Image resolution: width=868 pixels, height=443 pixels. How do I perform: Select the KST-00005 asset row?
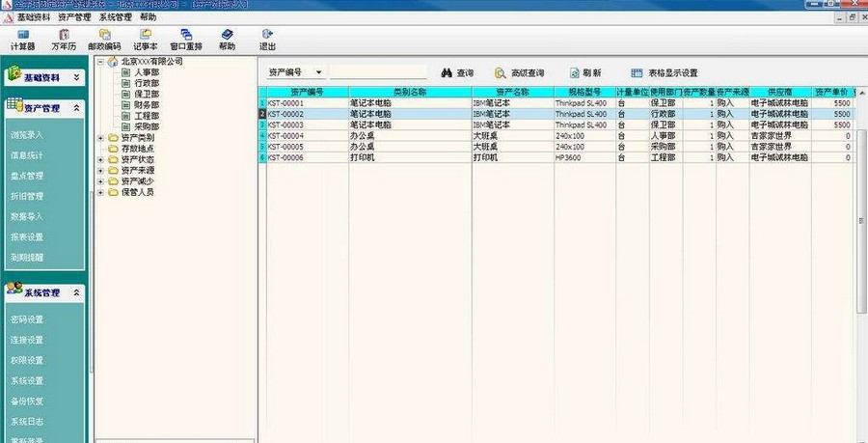(556, 147)
